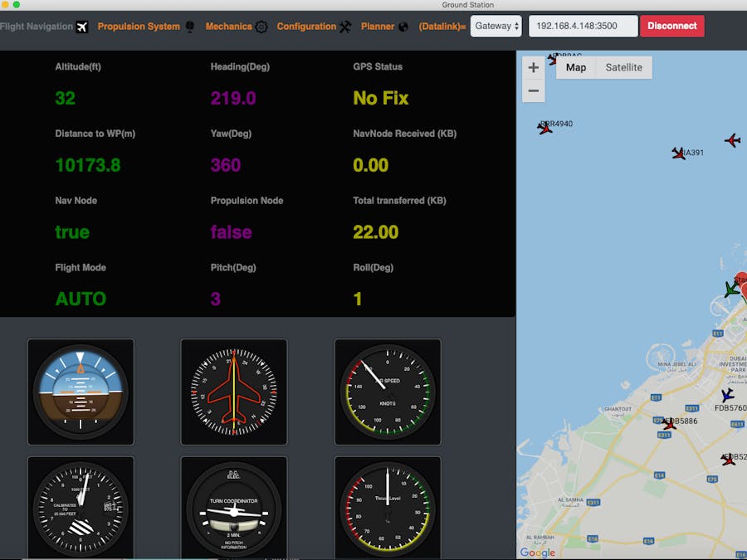Click the airplane icon beside Flight Navigation
This screenshot has width=747, height=560.
(82, 27)
